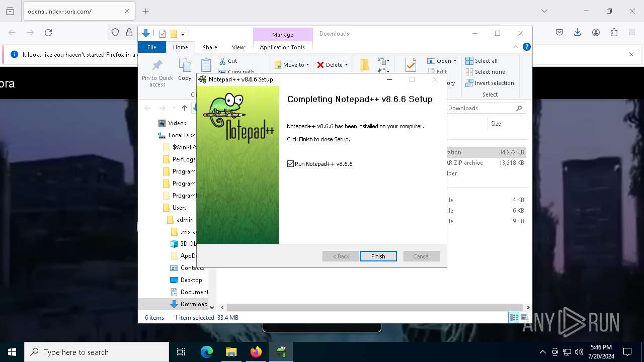Click the Cancel button in Setup
This screenshot has width=644, height=362.
pyautogui.click(x=422, y=256)
